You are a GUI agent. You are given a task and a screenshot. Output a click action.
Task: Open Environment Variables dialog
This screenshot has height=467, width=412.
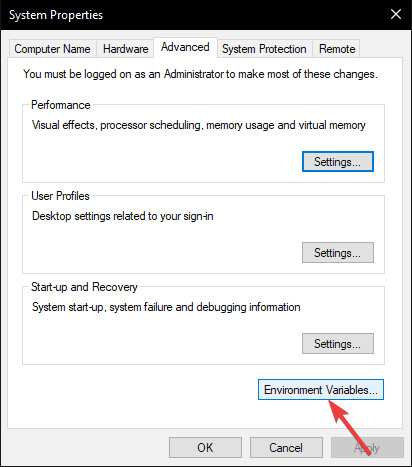[321, 389]
